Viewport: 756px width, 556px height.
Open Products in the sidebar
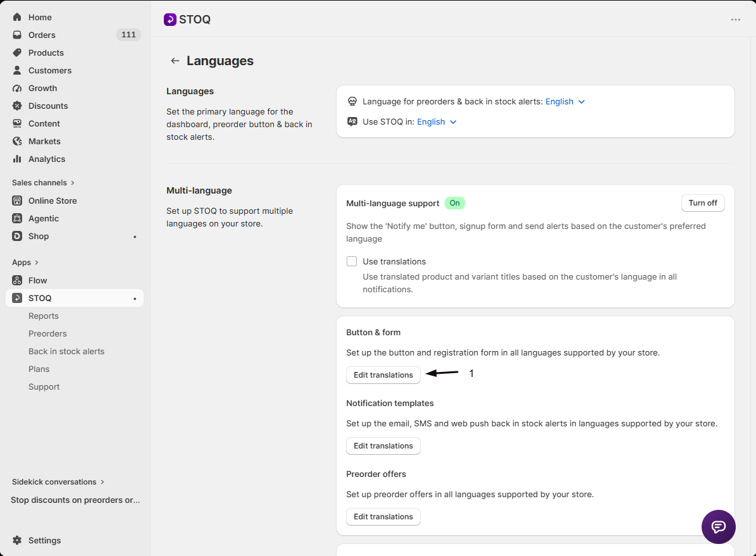click(46, 53)
